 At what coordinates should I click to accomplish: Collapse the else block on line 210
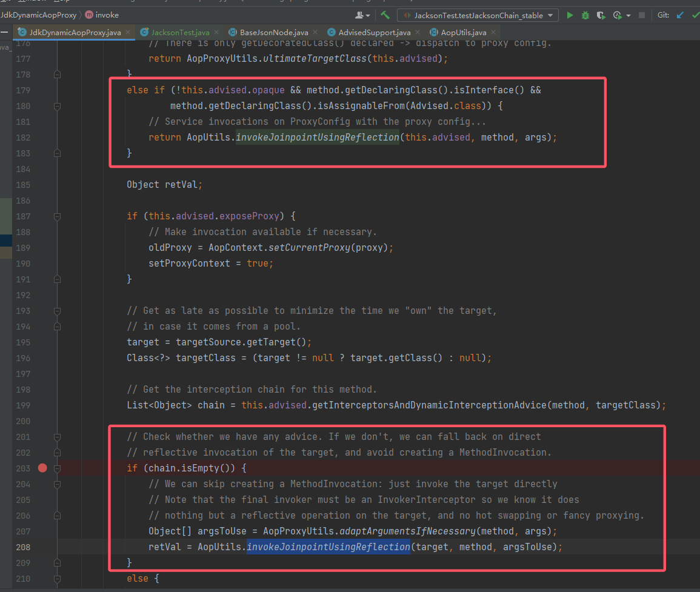pos(57,579)
